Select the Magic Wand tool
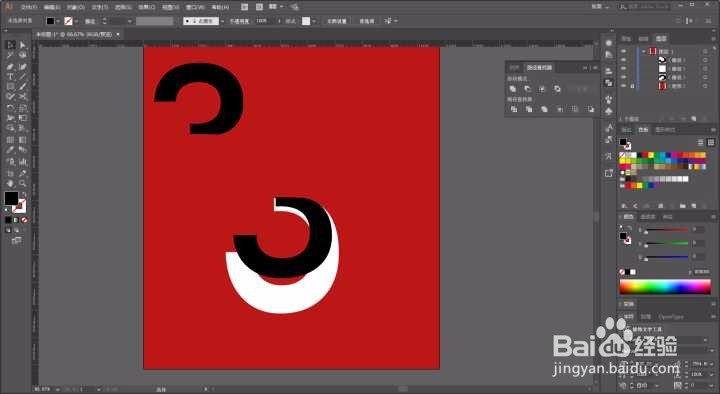Image resolution: width=720 pixels, height=394 pixels. pyautogui.click(x=11, y=55)
